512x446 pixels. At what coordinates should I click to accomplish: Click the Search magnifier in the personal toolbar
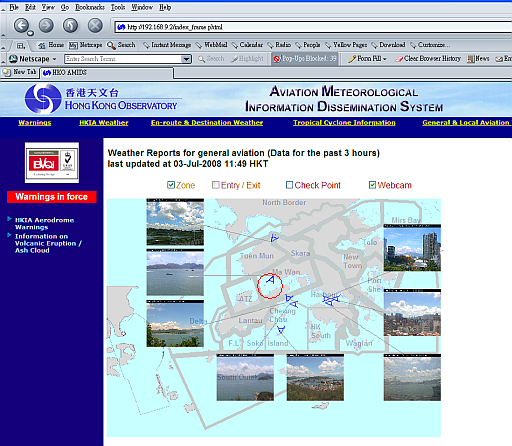coord(121,45)
